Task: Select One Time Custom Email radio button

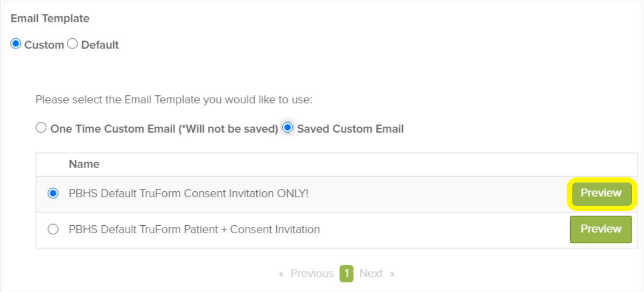Action: (41, 128)
